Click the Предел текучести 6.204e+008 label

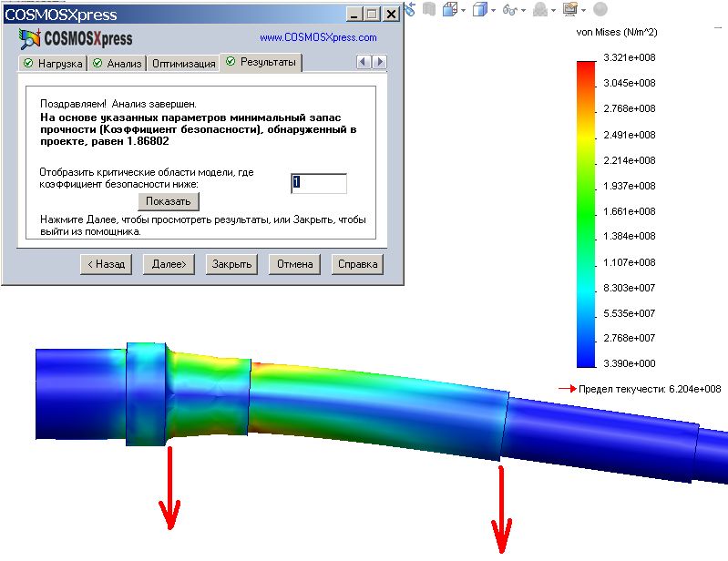click(x=650, y=389)
